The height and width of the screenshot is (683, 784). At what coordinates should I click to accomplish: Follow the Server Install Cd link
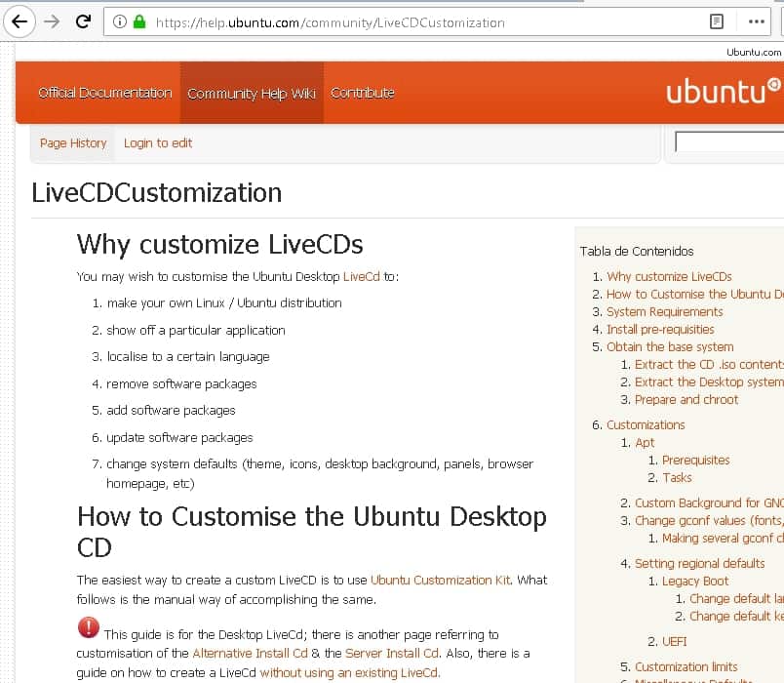(392, 654)
